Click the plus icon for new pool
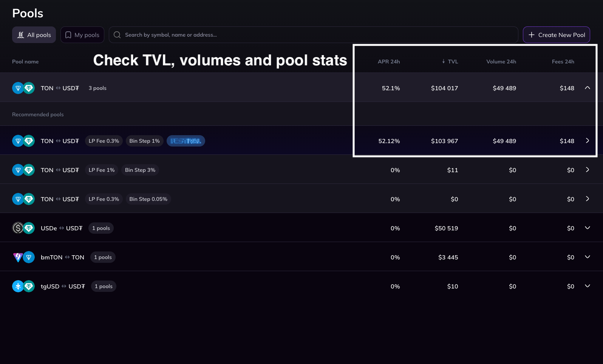The image size is (603, 364). pyautogui.click(x=532, y=35)
